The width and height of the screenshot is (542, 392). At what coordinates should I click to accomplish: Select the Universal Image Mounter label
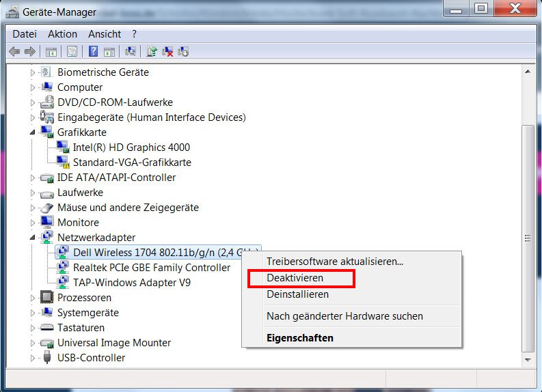pos(114,343)
